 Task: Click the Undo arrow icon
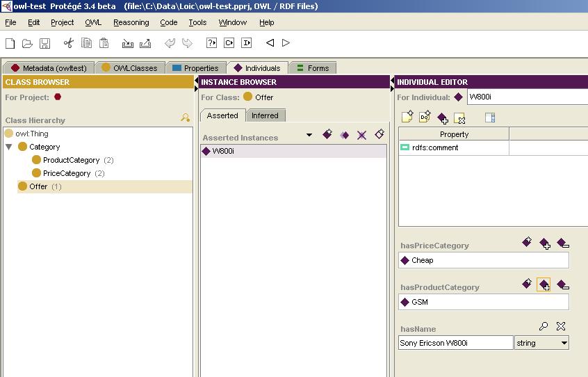[x=170, y=43]
